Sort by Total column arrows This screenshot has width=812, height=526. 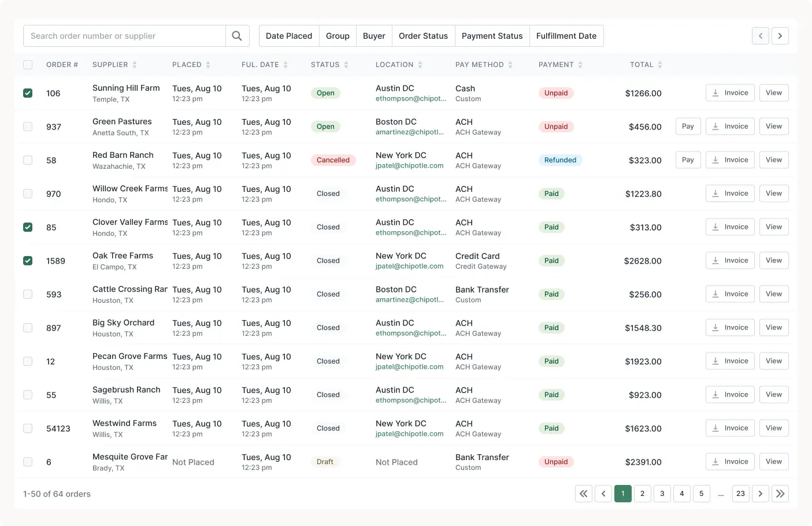[x=660, y=65]
